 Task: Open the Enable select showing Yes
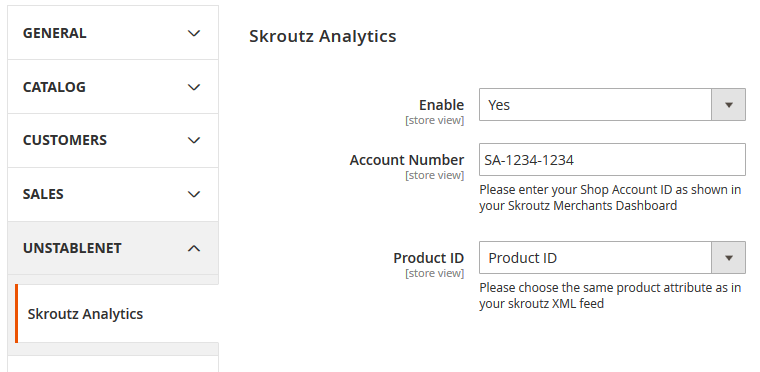(x=612, y=105)
